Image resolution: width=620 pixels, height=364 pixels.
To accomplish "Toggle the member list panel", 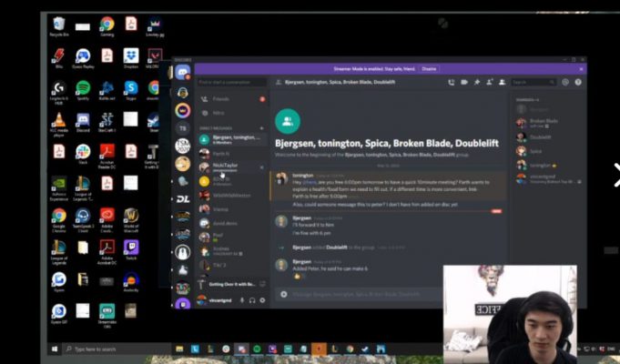I will 503,82.
